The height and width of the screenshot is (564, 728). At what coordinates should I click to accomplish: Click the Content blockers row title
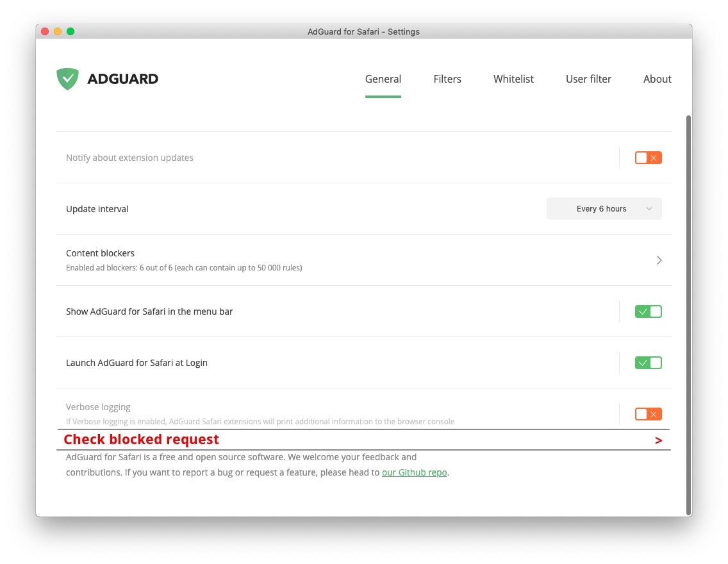click(100, 253)
